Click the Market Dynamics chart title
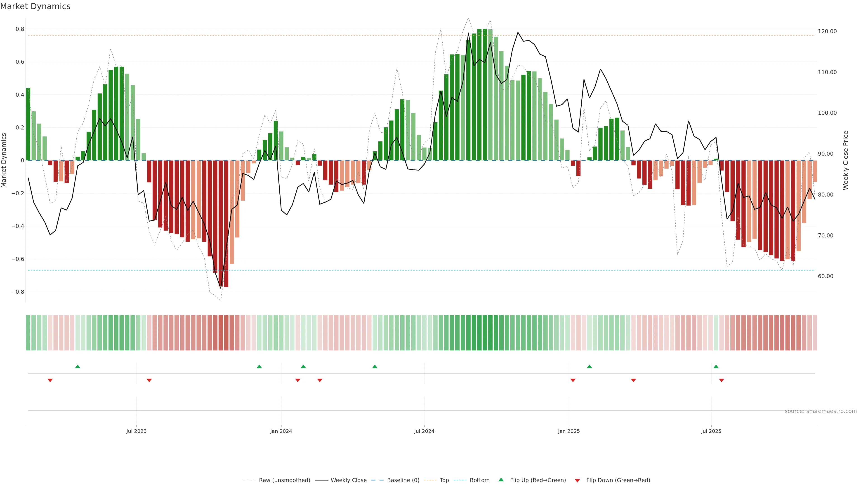This screenshot has width=868, height=488. tap(35, 6)
